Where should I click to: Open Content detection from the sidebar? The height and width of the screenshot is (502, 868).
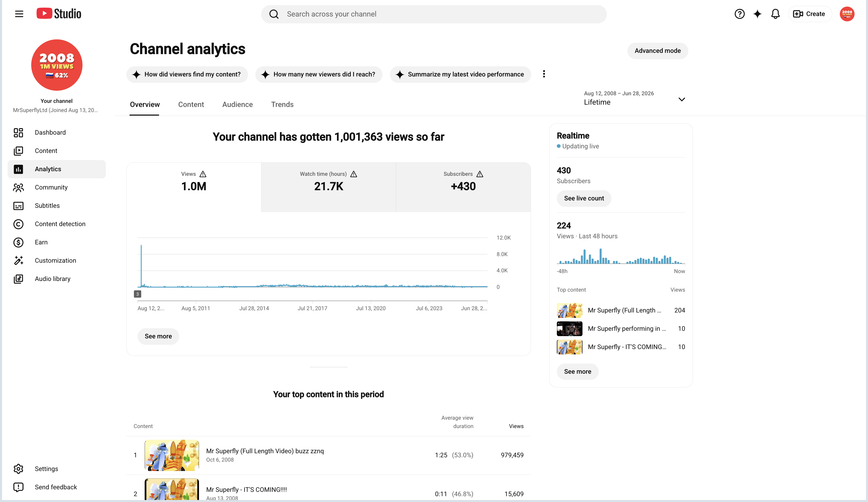[57, 224]
